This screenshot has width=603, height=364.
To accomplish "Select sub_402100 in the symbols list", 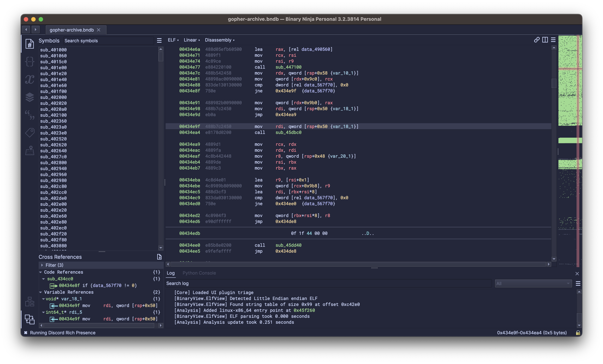I will [53, 115].
